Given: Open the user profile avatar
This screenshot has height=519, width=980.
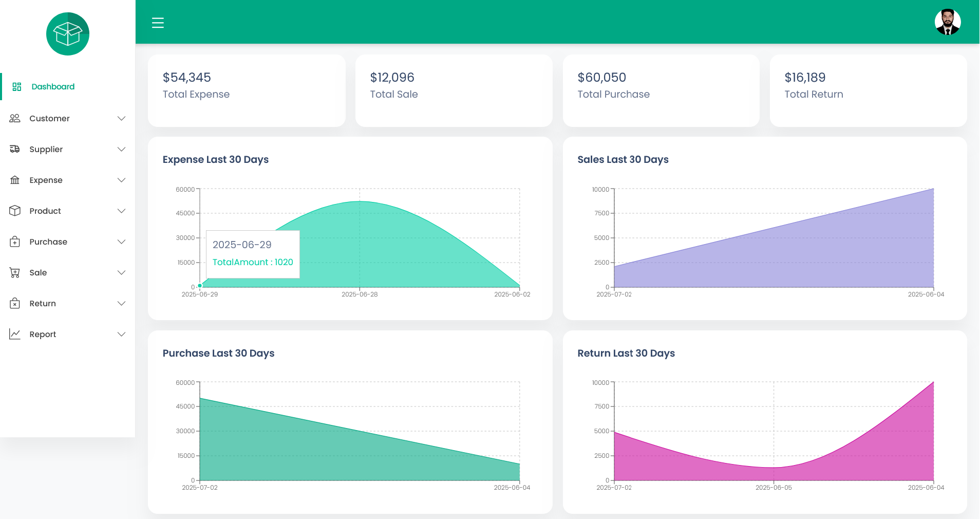Looking at the screenshot, I should [947, 22].
